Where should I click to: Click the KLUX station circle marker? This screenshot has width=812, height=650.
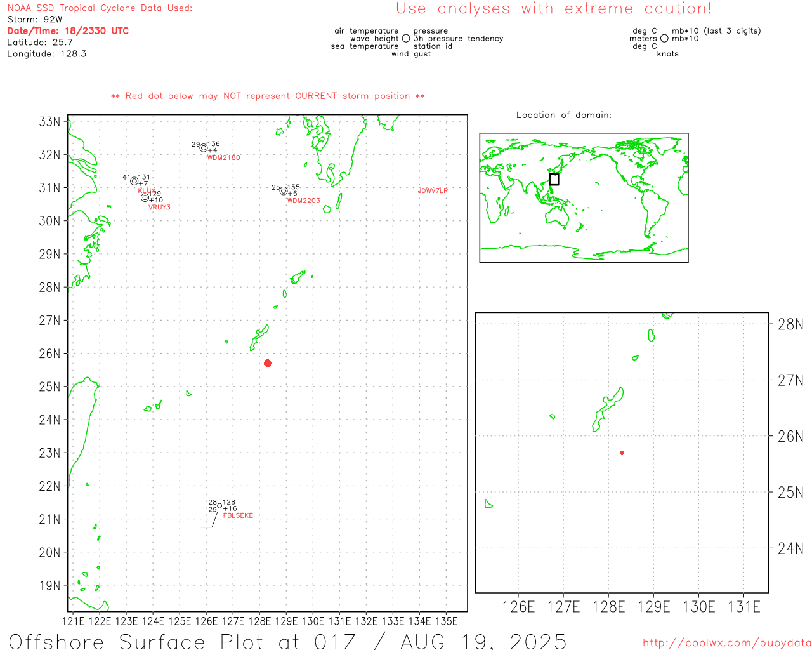point(134,181)
